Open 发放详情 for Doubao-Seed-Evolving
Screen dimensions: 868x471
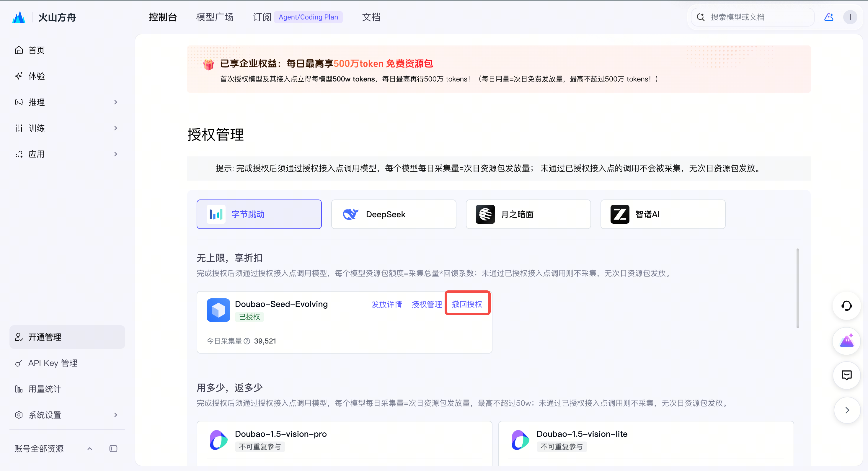(386, 305)
